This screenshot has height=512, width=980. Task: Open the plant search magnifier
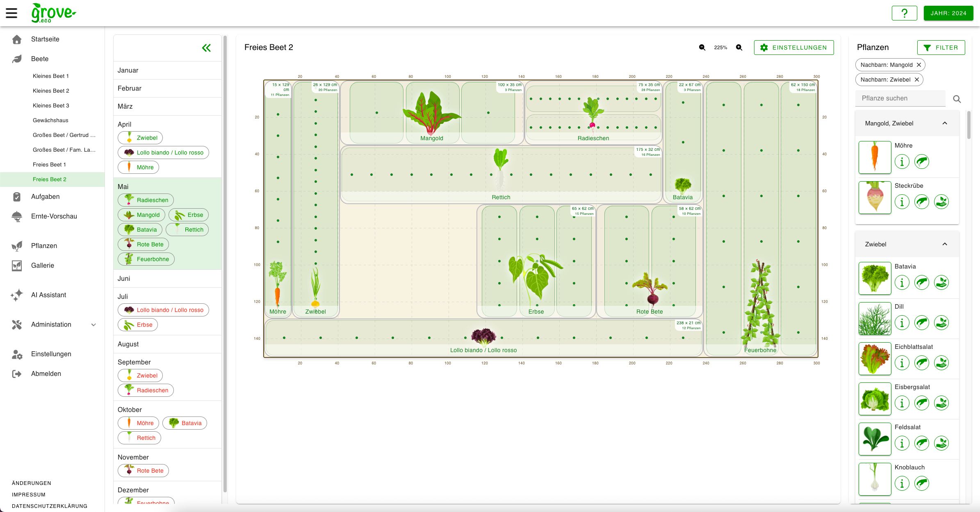pos(957,99)
